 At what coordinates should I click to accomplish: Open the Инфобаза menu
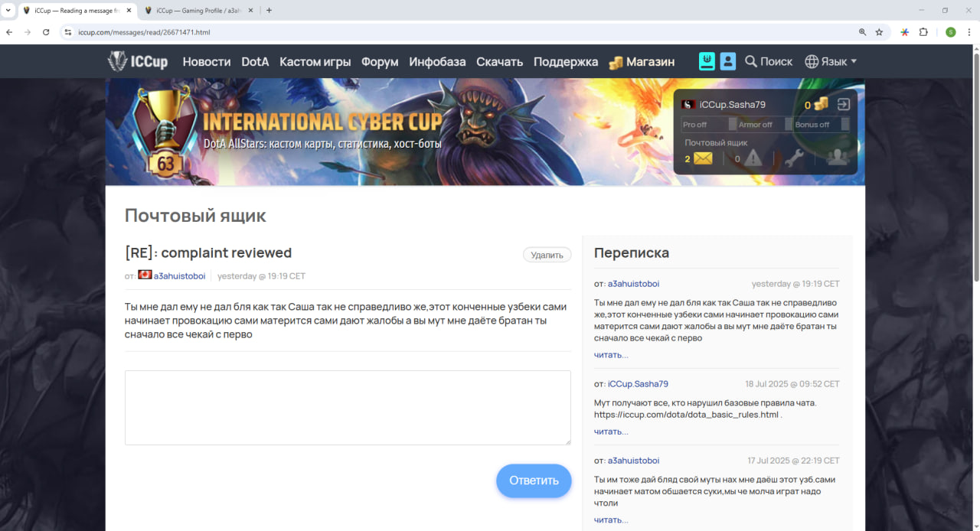[437, 61]
